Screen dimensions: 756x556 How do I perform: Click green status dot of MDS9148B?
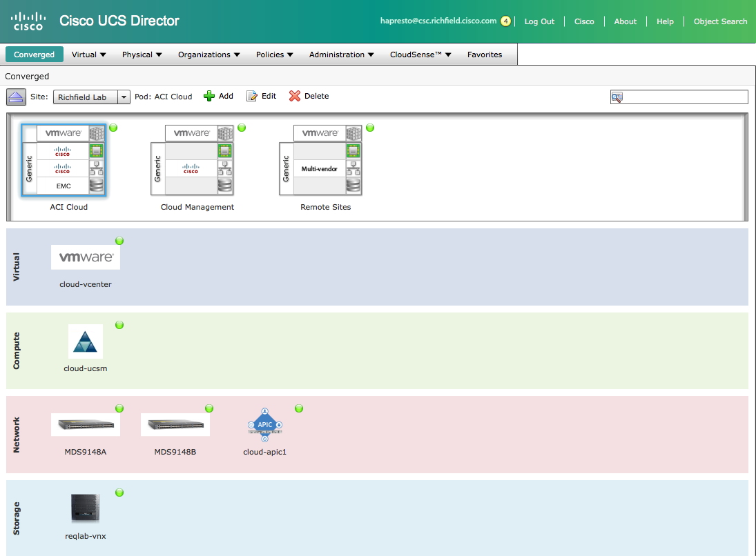click(x=209, y=408)
